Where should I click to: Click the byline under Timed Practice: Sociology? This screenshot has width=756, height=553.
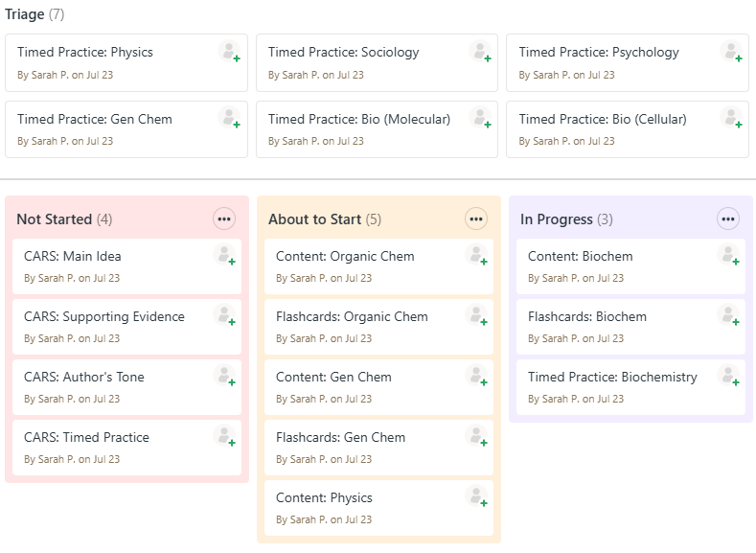(x=316, y=75)
